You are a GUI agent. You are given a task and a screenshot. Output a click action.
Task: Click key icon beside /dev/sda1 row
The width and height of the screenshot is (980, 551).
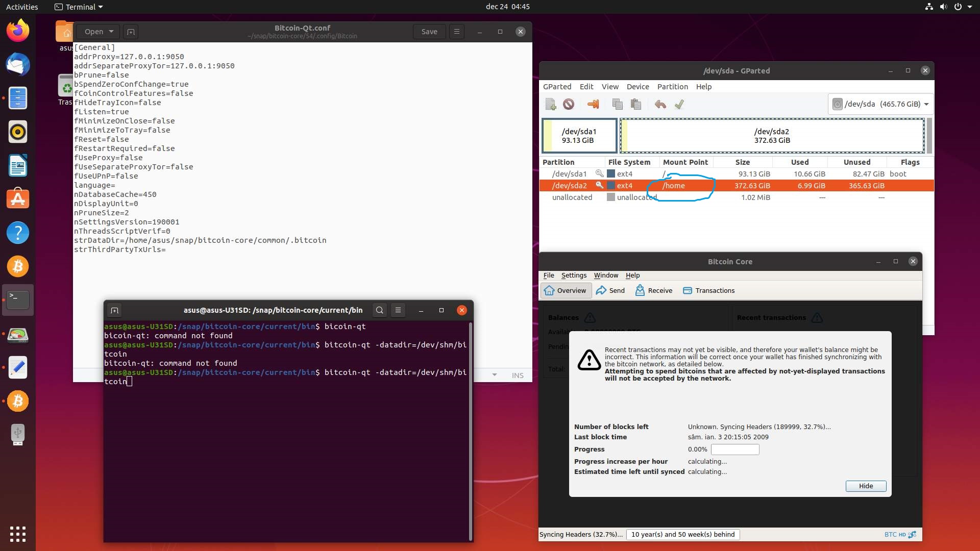pyautogui.click(x=600, y=173)
